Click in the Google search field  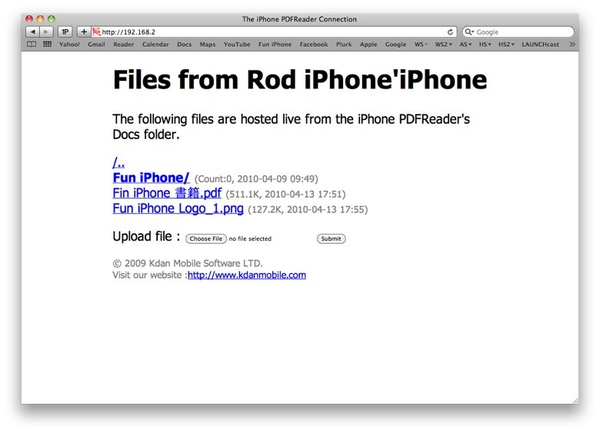(518, 32)
